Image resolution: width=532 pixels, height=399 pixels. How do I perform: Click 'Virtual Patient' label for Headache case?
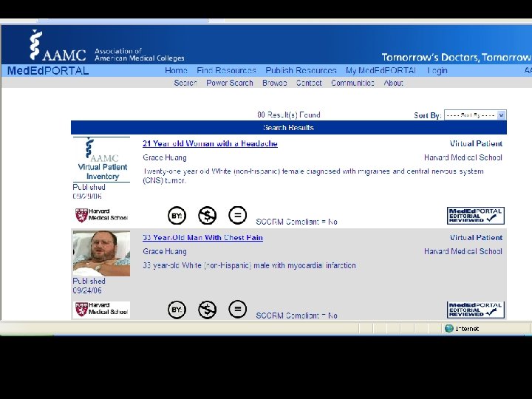pos(476,143)
